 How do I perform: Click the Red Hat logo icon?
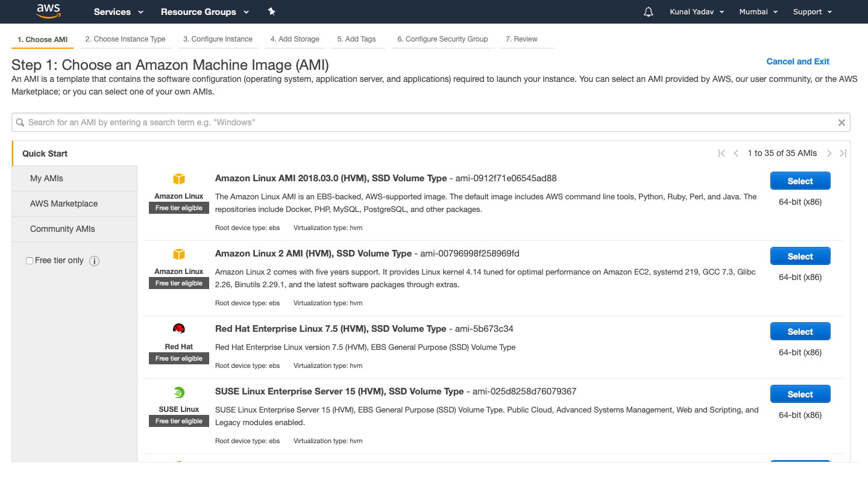click(x=179, y=329)
